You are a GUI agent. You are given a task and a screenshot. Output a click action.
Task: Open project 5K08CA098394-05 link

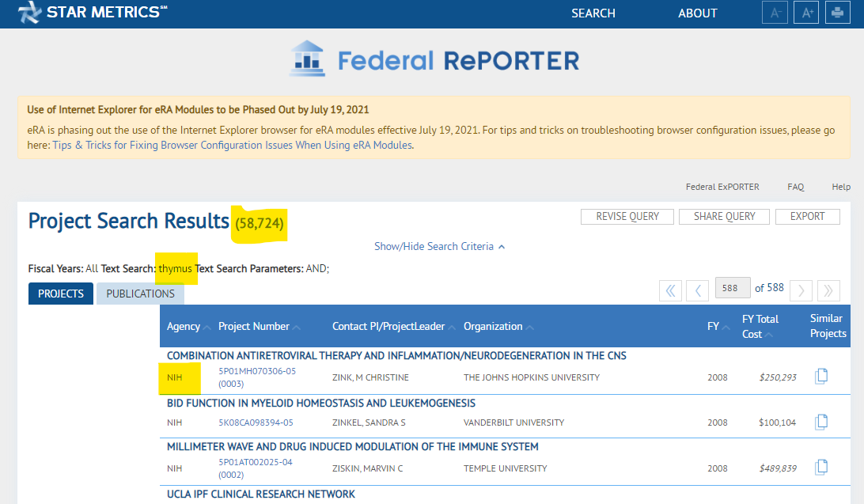pyautogui.click(x=256, y=423)
